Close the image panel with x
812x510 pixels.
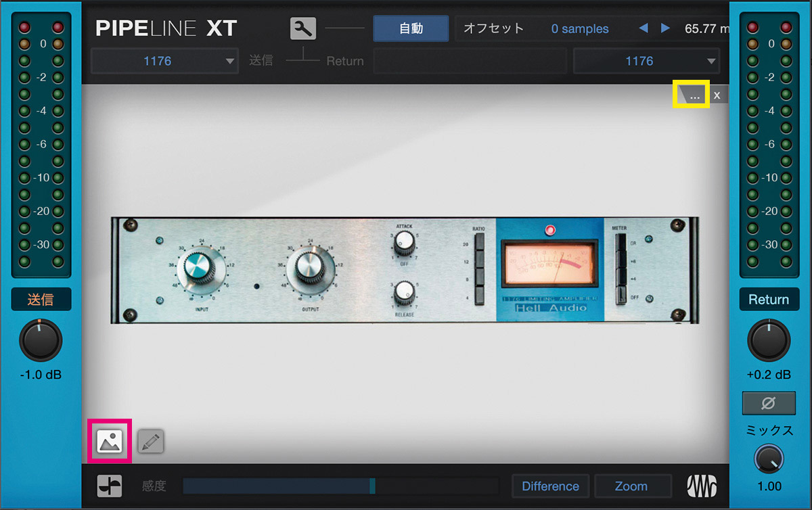point(717,95)
